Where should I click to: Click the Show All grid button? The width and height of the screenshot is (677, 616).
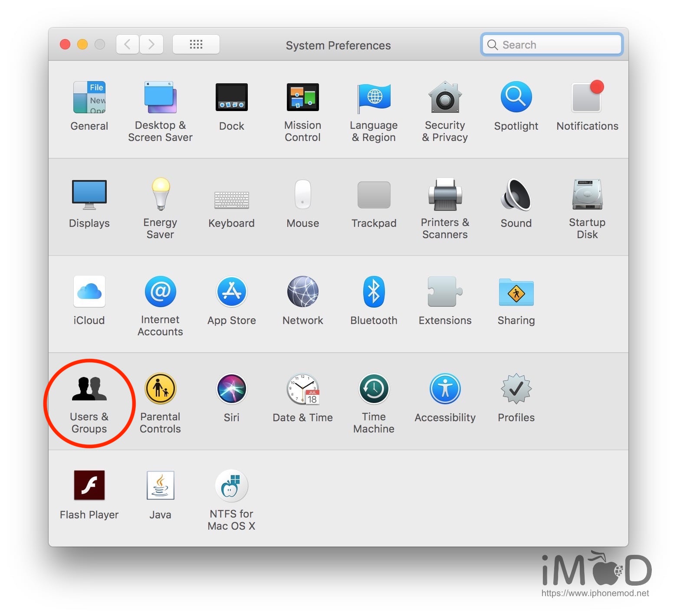pyautogui.click(x=196, y=44)
